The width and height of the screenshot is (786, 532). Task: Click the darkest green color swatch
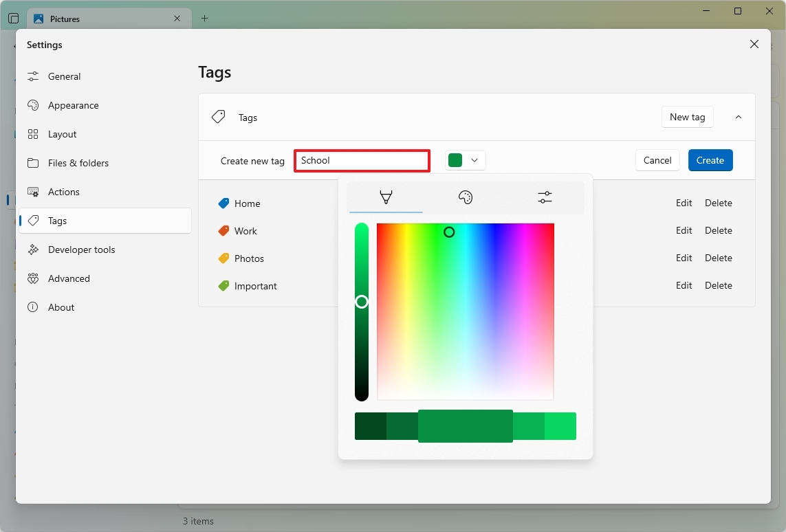[x=371, y=426]
